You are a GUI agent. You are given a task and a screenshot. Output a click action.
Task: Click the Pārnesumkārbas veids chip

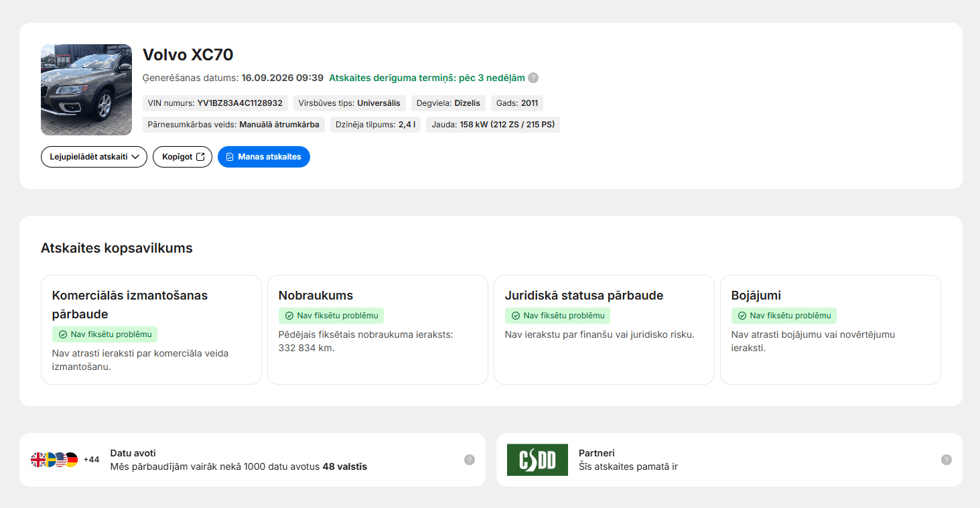click(x=234, y=125)
